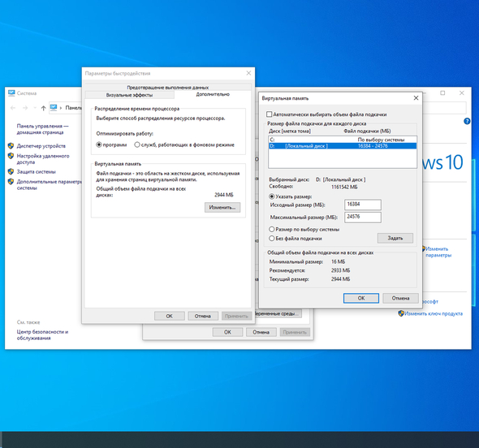
Task: Click the blue help question mark icon
Action: tap(467, 121)
